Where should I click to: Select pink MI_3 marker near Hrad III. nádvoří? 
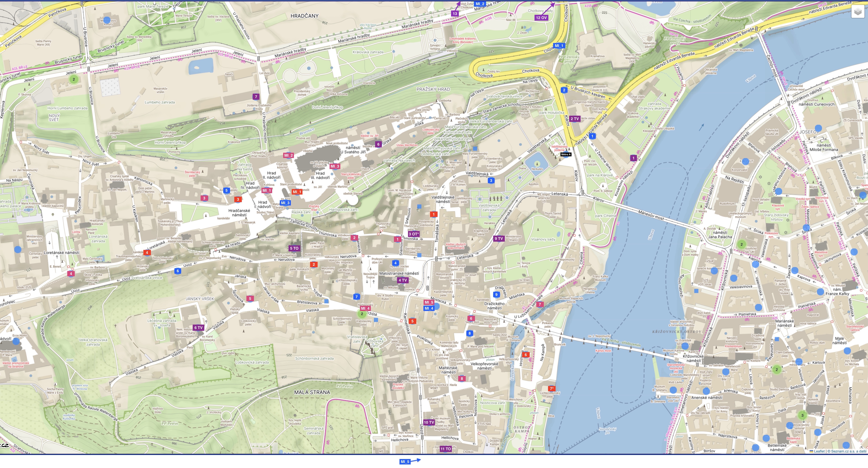(335, 166)
